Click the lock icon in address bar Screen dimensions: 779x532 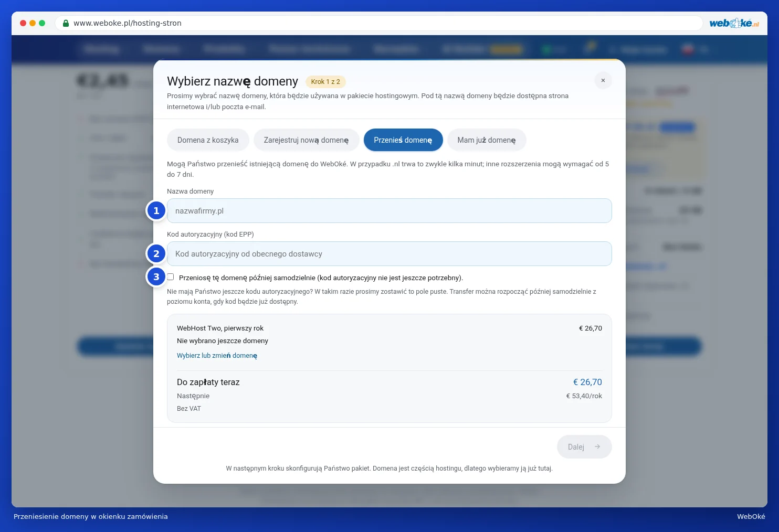click(x=66, y=23)
